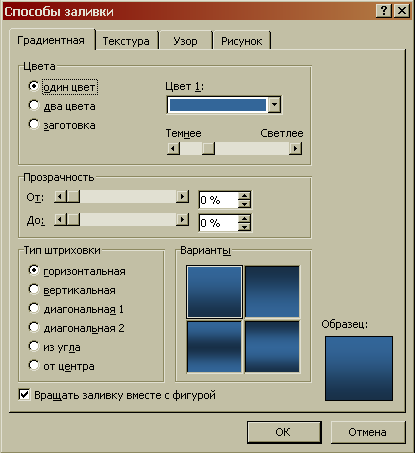This screenshot has width=415, height=453.
Task: Toggle 'Вращать заливку вместе с фигурой' checkbox
Action: pos(24,395)
